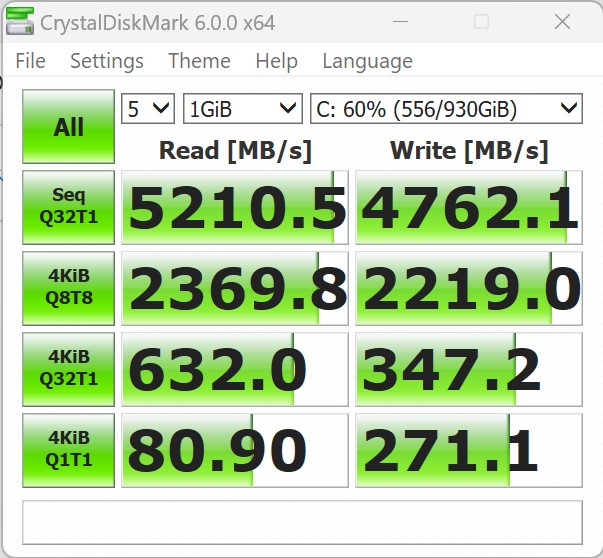
Task: Open the Theme menu
Action: click(x=199, y=61)
